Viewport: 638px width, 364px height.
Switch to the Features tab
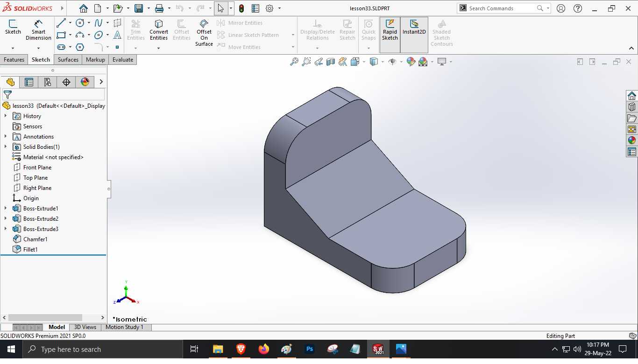14,60
